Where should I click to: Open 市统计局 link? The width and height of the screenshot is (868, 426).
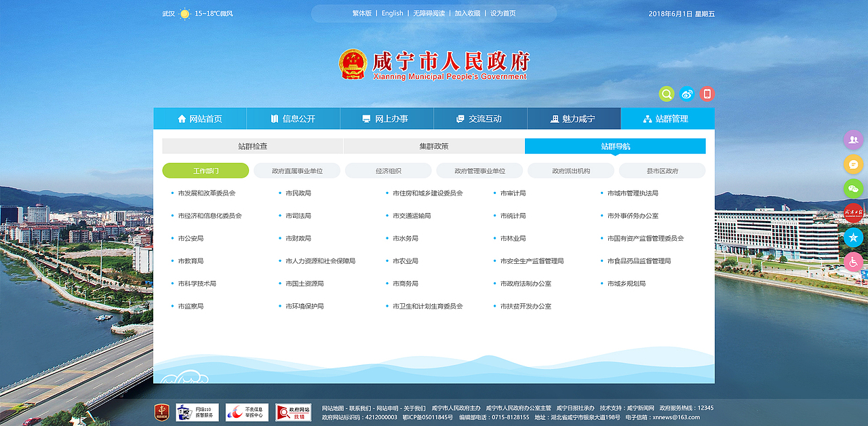coord(513,216)
